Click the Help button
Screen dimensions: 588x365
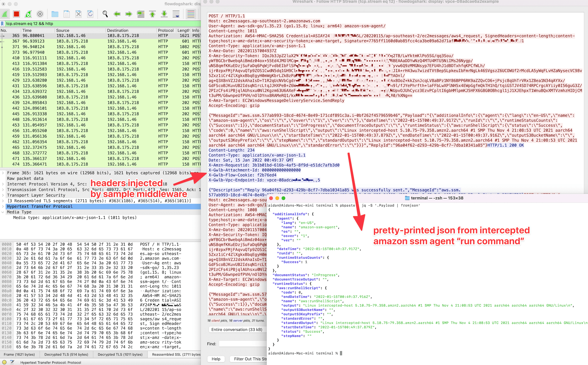click(x=216, y=359)
